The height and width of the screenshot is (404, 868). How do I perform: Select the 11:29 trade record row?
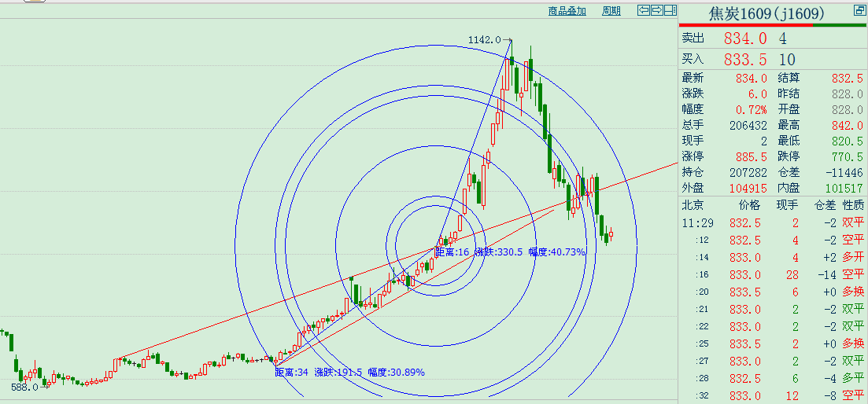[x=772, y=222]
